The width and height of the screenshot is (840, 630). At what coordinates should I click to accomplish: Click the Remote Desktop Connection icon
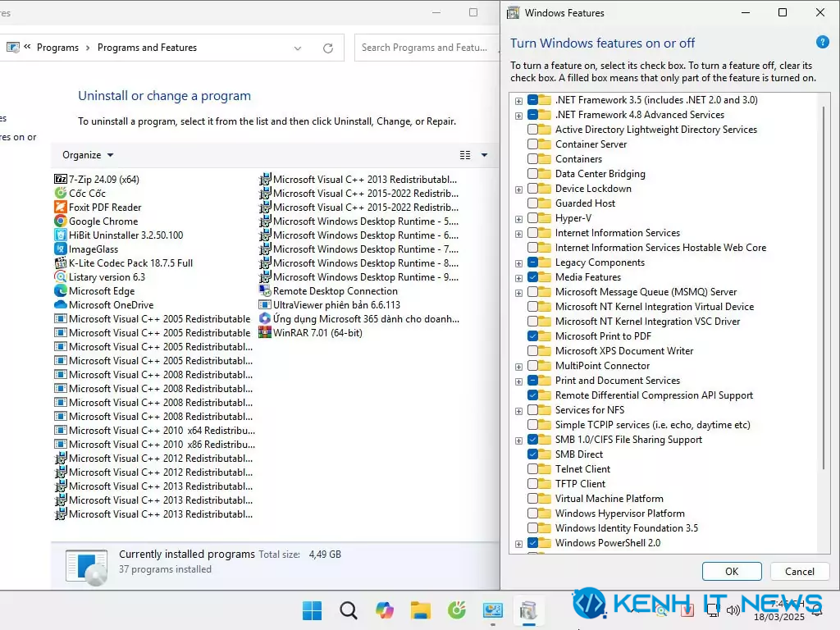265,290
